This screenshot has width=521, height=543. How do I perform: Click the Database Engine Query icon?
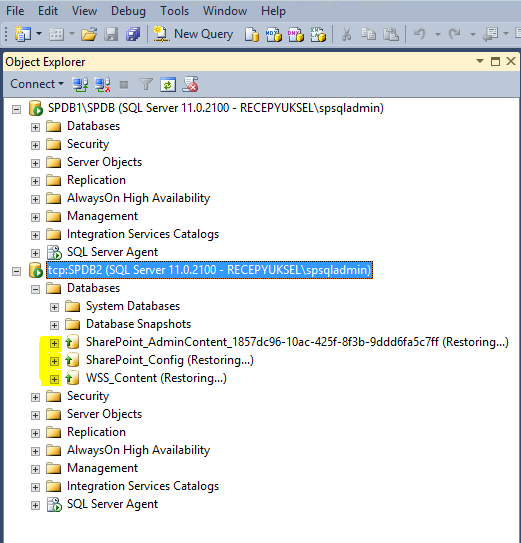(x=252, y=34)
